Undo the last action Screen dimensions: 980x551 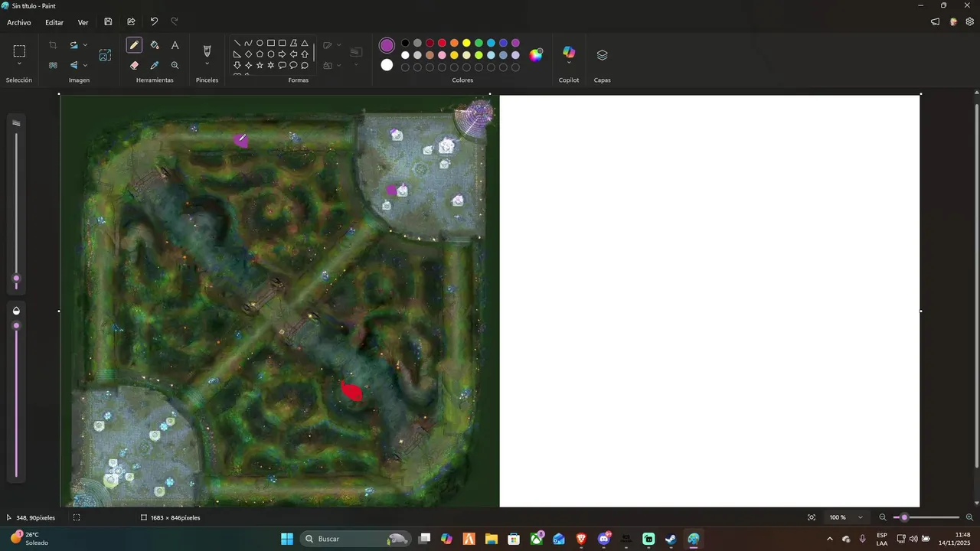point(154,22)
